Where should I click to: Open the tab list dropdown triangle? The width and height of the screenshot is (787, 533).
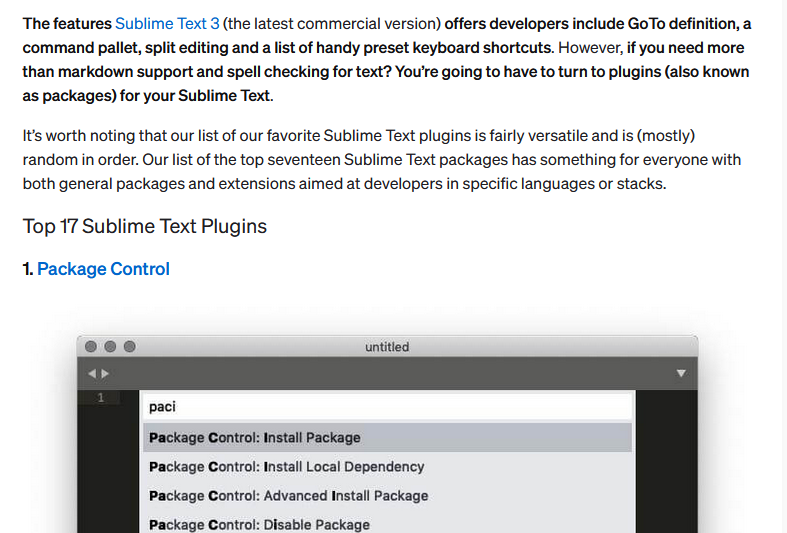pos(681,374)
